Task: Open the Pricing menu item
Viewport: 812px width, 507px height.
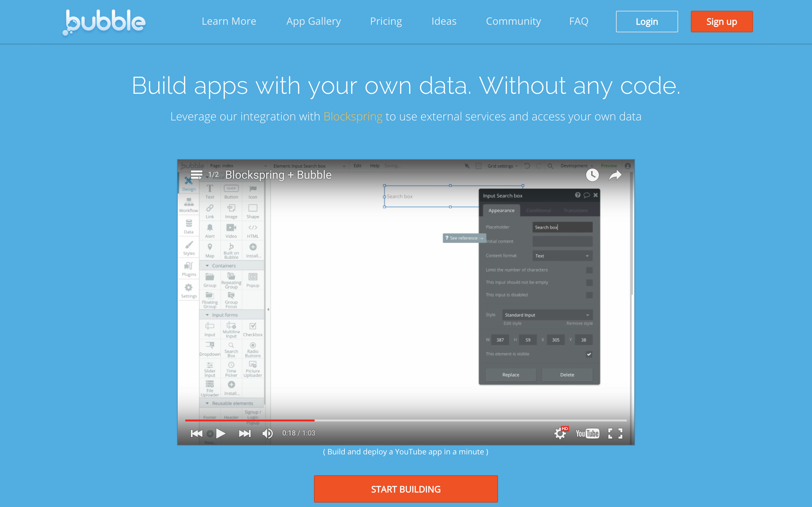Action: [386, 21]
